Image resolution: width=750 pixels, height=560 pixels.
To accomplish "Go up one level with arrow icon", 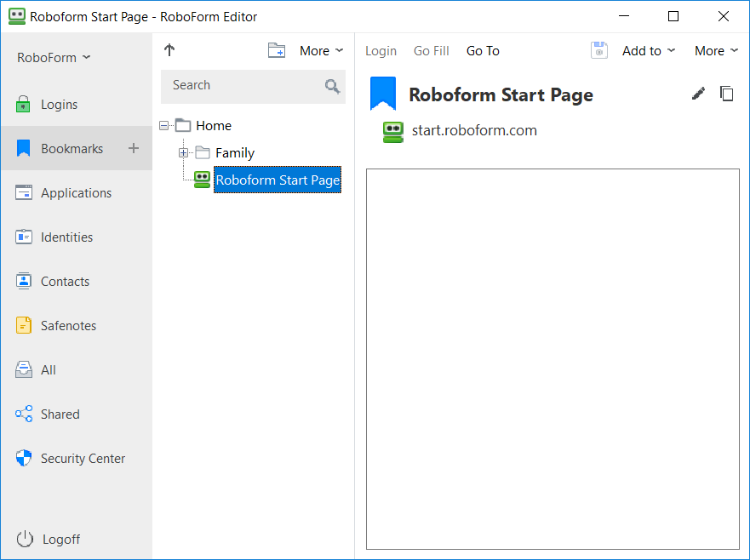I will (169, 50).
